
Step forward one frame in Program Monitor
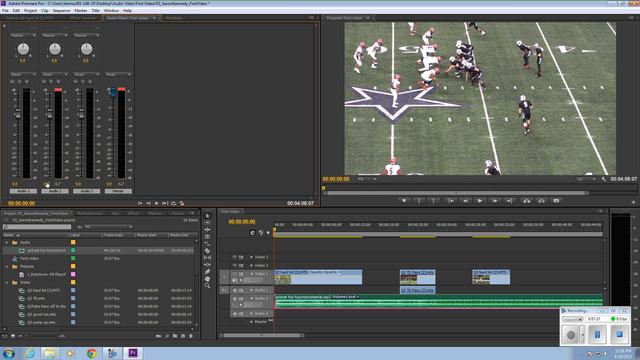(x=494, y=200)
